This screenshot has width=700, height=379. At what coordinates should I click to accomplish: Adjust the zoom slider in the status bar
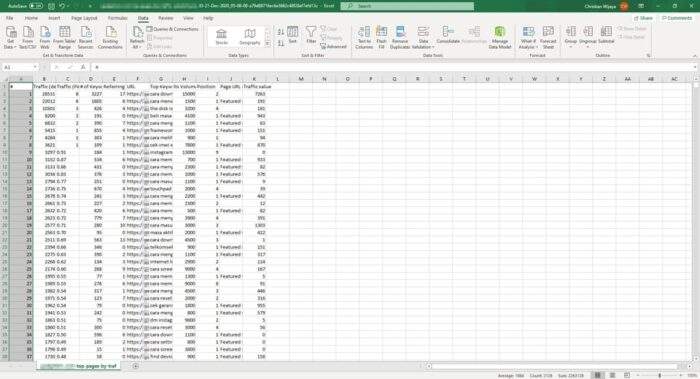tap(660, 375)
